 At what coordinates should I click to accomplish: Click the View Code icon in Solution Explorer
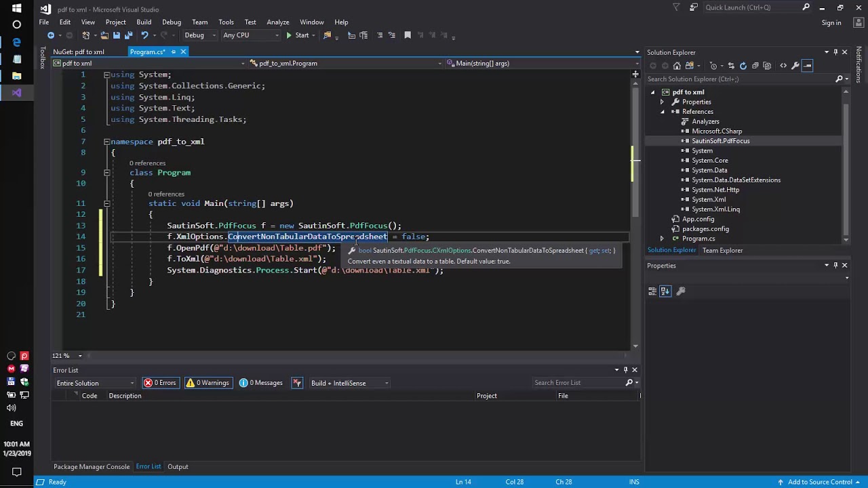783,66
